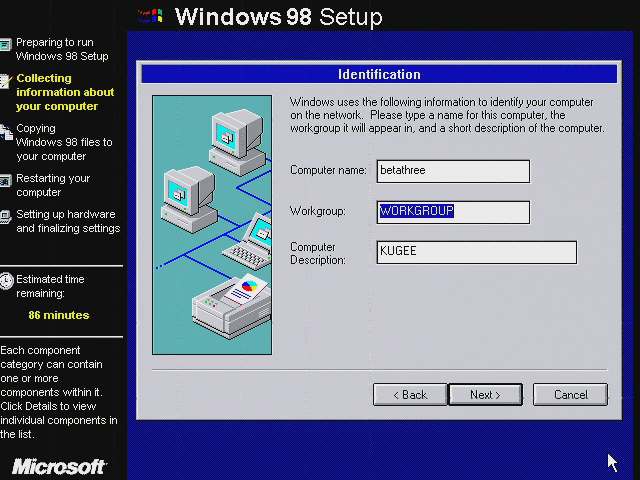Click the Setting up hardware icon

click(5, 217)
